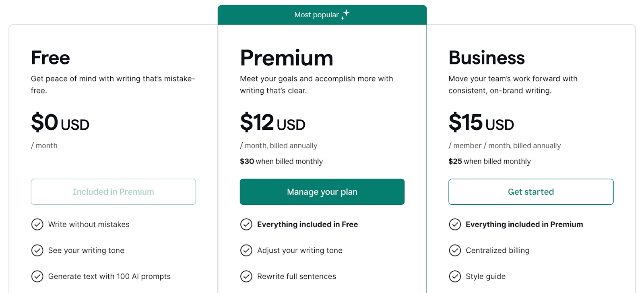Click the checkmark icon beside Style guide
Screen dimensions: 644x293
455,276
